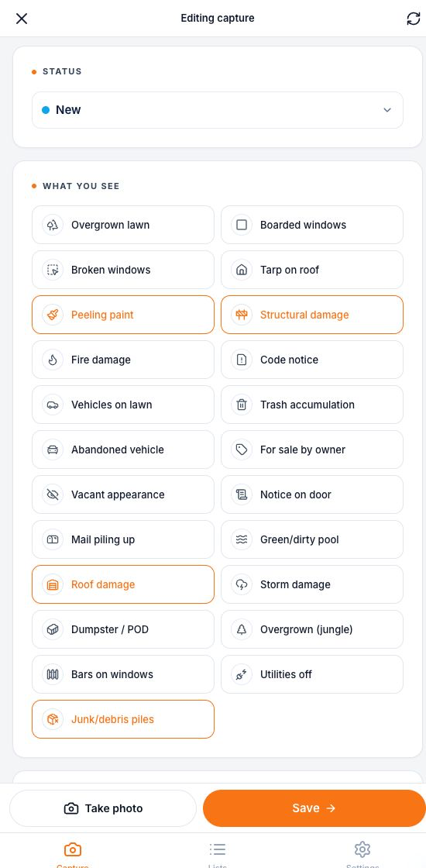Open the Status dropdown showing New
The height and width of the screenshot is (868, 426).
(x=218, y=110)
